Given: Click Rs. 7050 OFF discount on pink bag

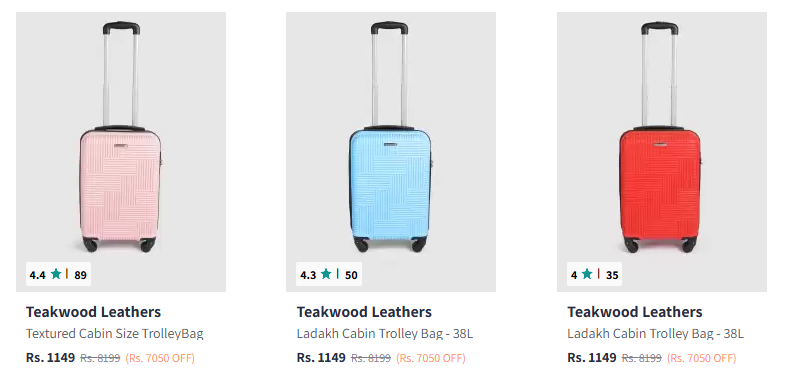Looking at the screenshot, I should tap(160, 358).
